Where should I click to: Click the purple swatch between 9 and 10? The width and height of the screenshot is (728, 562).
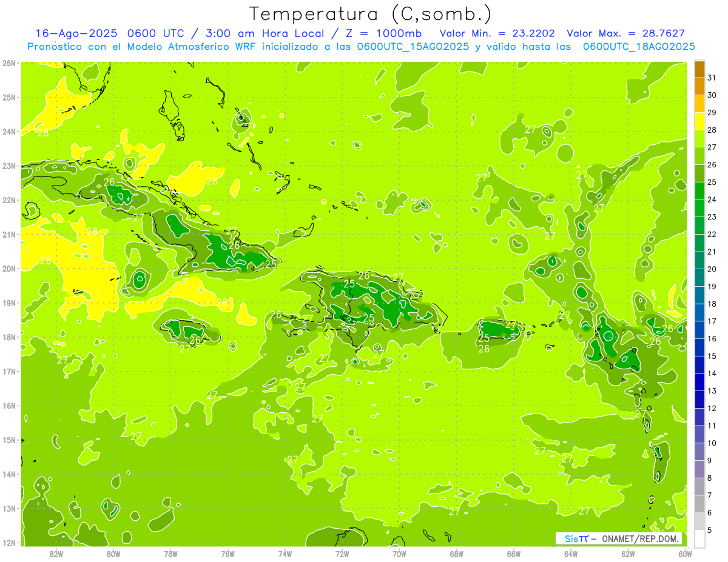point(699,452)
